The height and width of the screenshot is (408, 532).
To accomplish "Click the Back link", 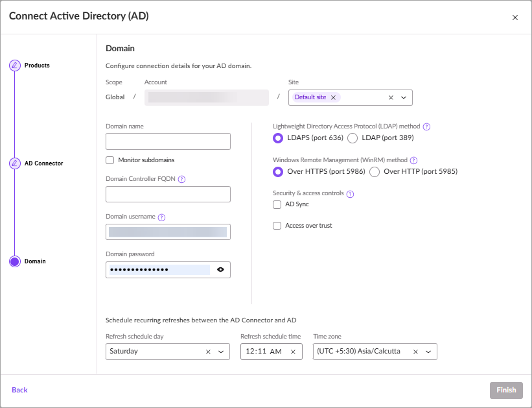I will point(19,390).
